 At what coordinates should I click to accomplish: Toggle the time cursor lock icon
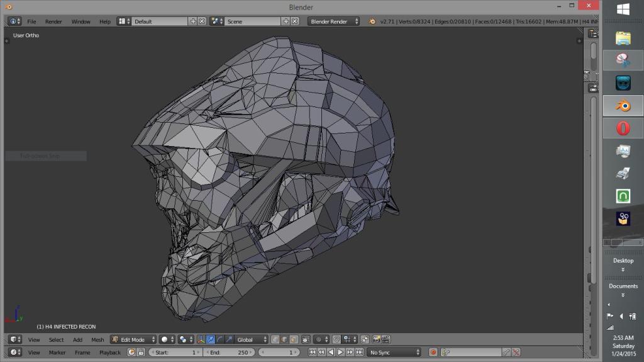coord(141,352)
